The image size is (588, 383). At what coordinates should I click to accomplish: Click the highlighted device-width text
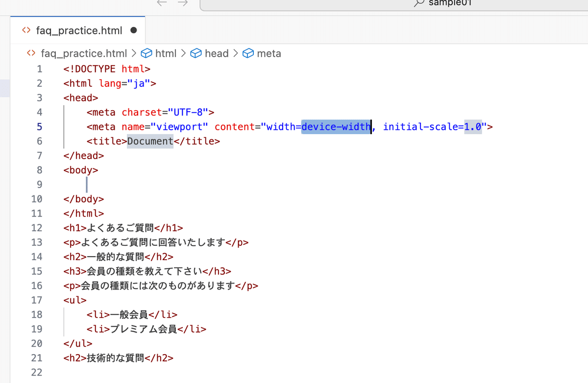336,126
